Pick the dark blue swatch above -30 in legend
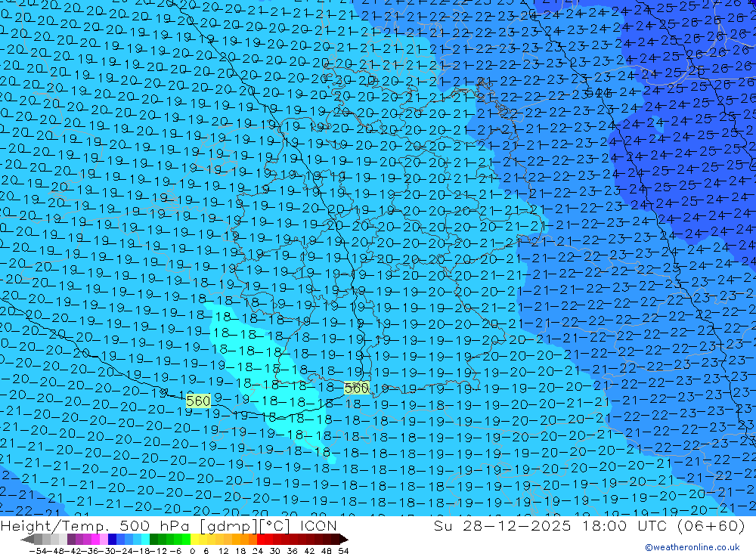 [112, 540]
